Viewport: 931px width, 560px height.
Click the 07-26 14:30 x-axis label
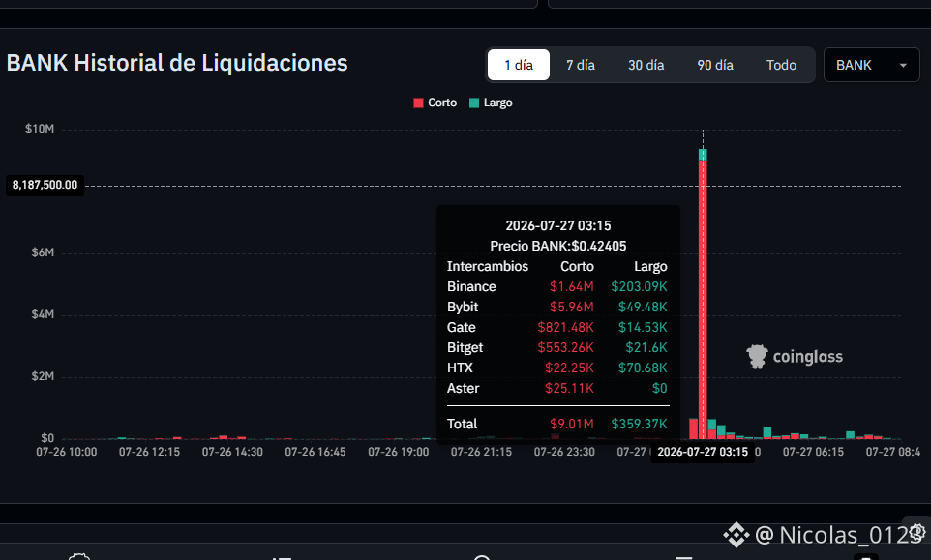(232, 452)
